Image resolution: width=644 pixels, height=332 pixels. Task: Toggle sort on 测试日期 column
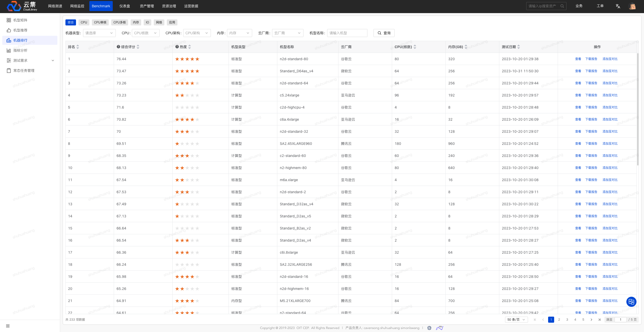(519, 47)
